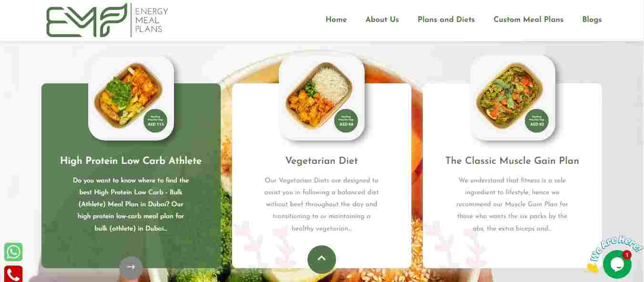Click the arrow button on Athlete card
644x282 pixels.
point(131,268)
